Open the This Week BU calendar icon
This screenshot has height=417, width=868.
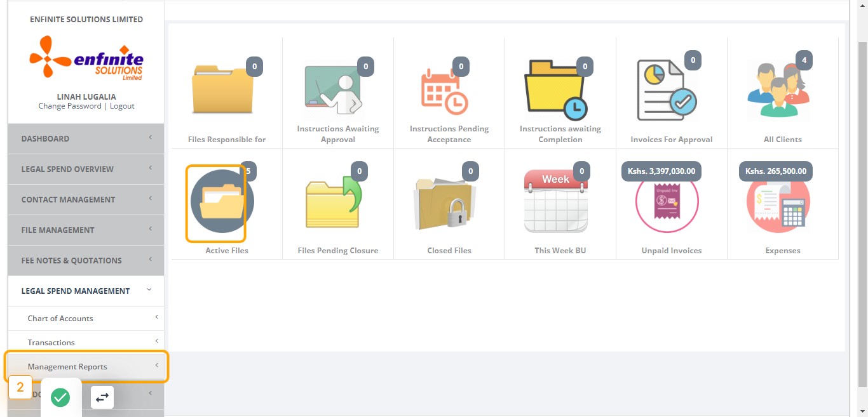556,201
